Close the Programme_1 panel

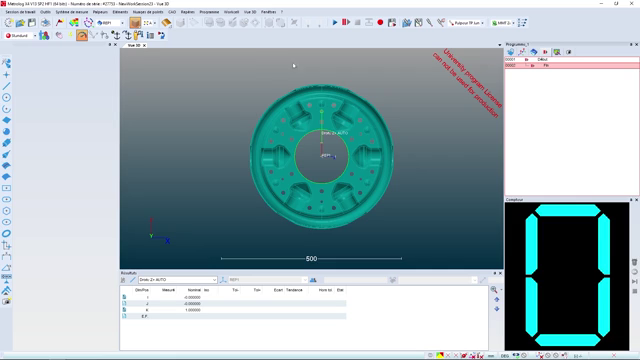tap(636, 44)
